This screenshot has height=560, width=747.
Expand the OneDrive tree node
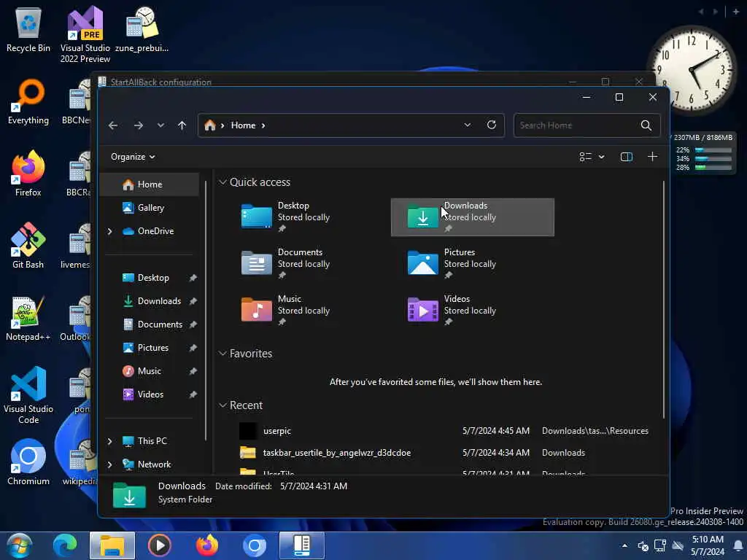coord(109,231)
